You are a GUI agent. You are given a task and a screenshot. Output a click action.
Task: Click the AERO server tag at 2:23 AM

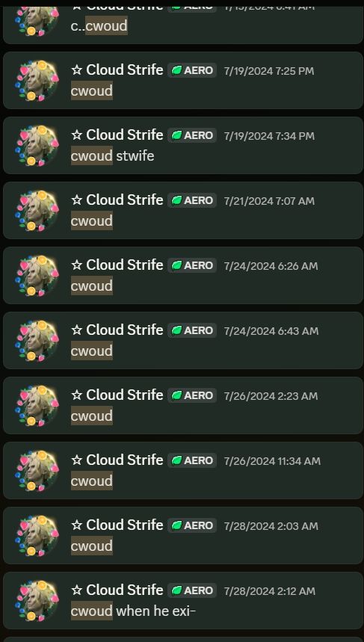[x=192, y=395]
